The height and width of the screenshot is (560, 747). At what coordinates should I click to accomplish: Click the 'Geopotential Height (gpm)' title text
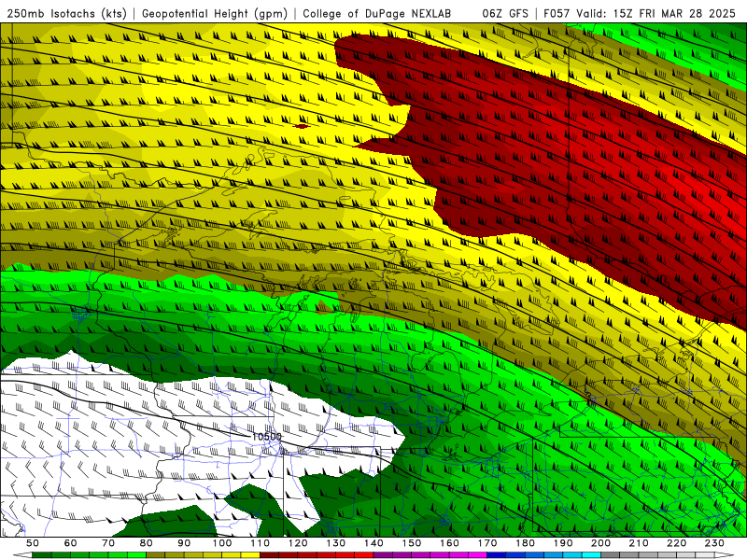215,13
